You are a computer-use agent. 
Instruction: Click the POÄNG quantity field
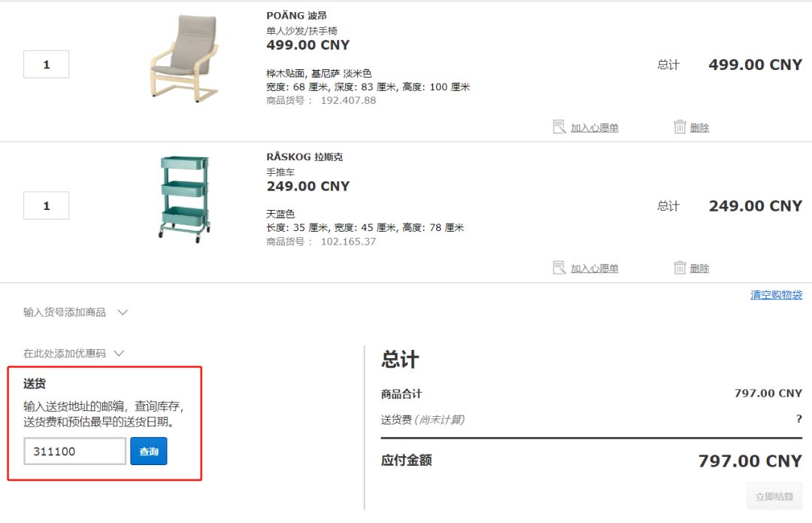tap(46, 64)
